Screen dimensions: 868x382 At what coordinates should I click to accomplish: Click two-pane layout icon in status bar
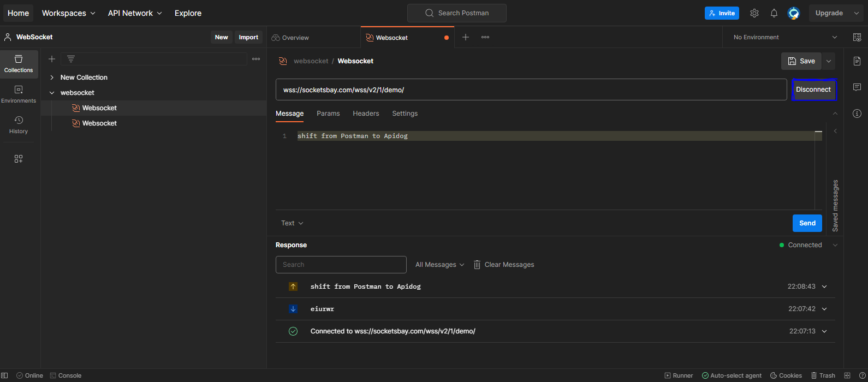847,375
